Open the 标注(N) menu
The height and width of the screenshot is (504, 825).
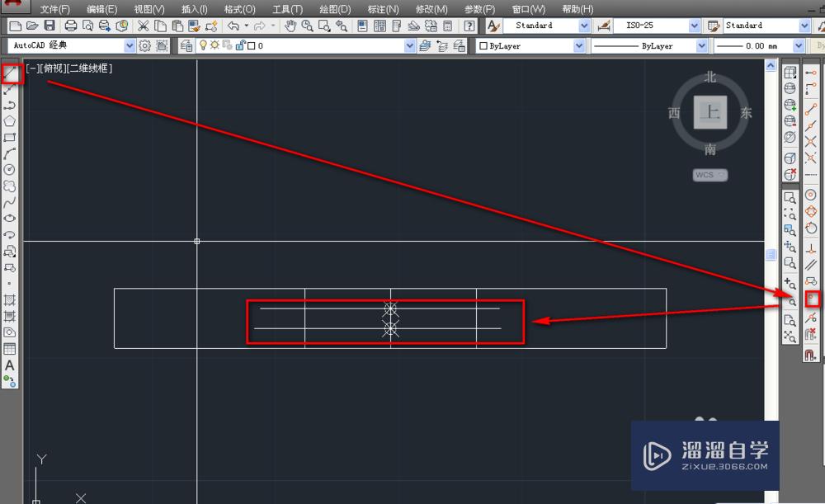point(381,8)
